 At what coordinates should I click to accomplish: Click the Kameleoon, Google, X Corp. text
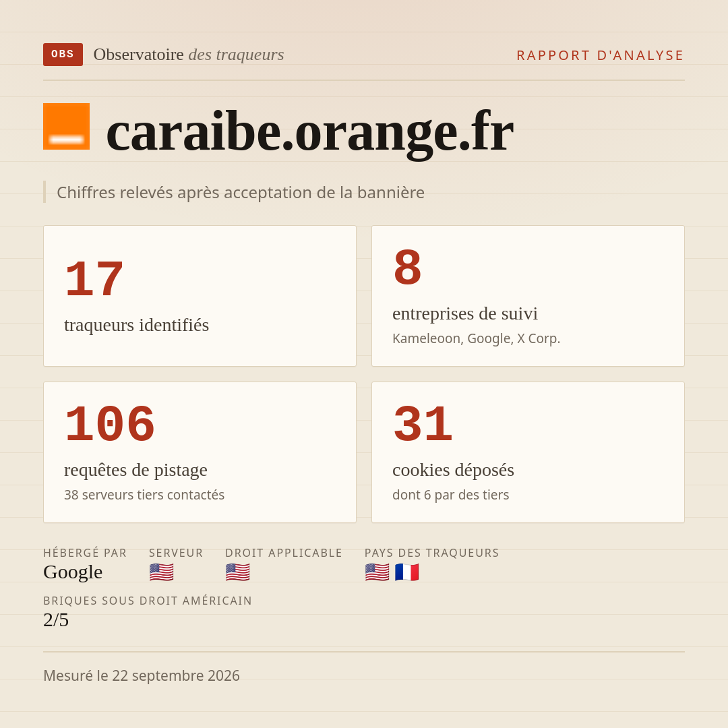pos(477,338)
